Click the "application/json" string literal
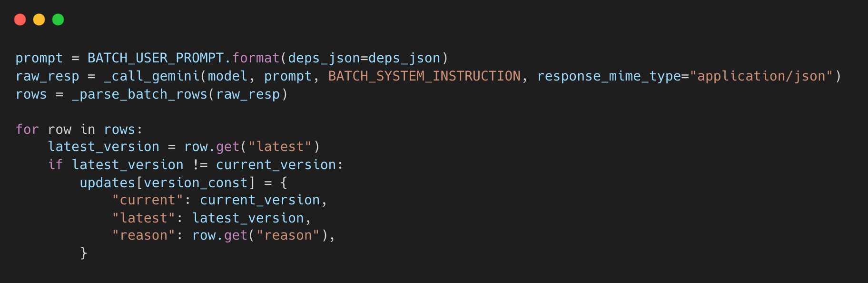 [x=761, y=76]
